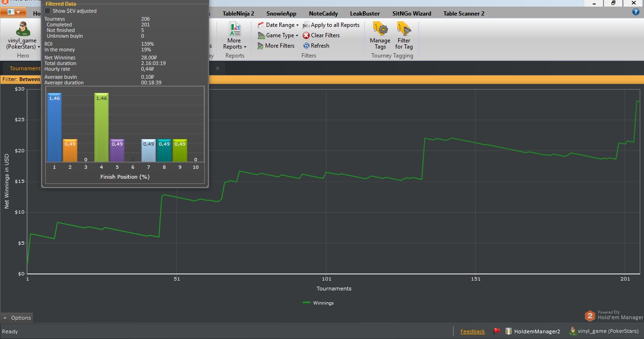The width and height of the screenshot is (644, 339).
Task: Open the SnowieApp tab
Action: (281, 14)
